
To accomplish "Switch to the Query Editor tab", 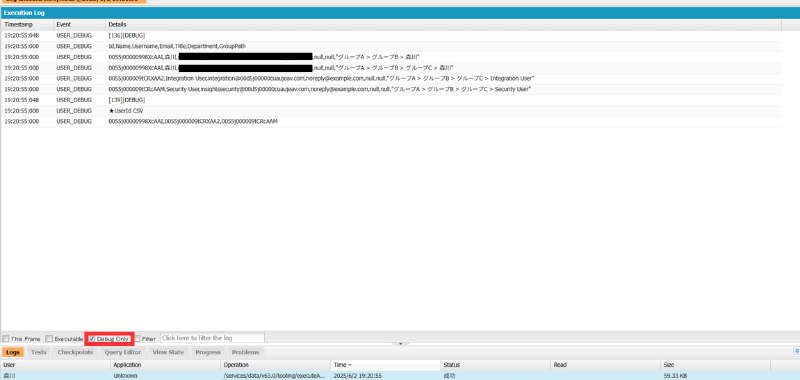I will [123, 352].
